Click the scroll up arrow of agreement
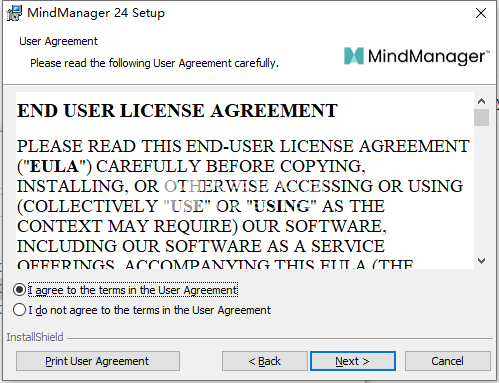Image resolution: width=499 pixels, height=383 pixels. 481,101
